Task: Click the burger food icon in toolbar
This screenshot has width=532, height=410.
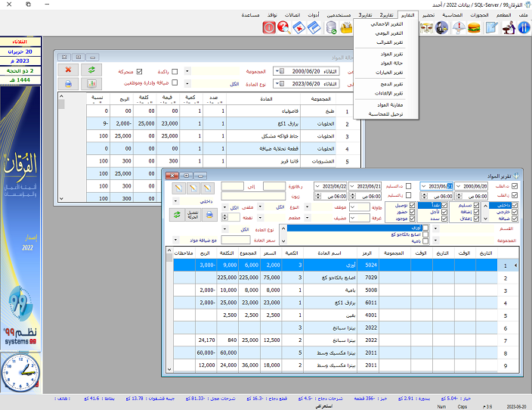Action: [475, 28]
